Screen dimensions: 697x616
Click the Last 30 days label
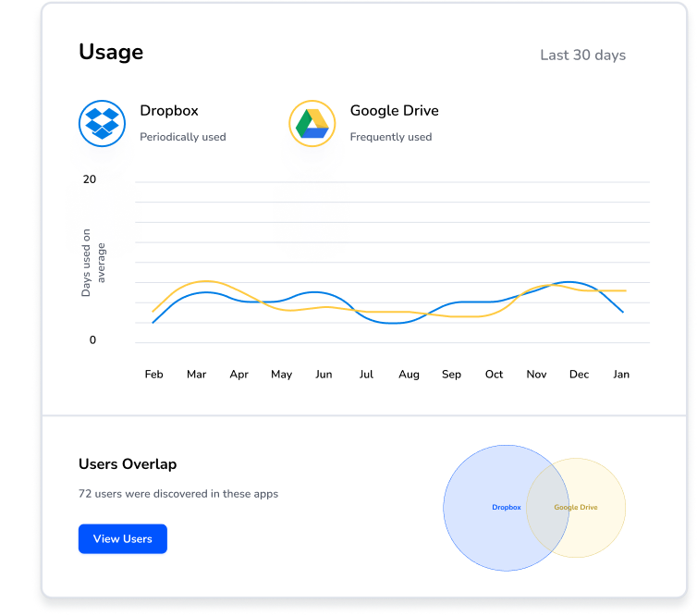tap(582, 55)
